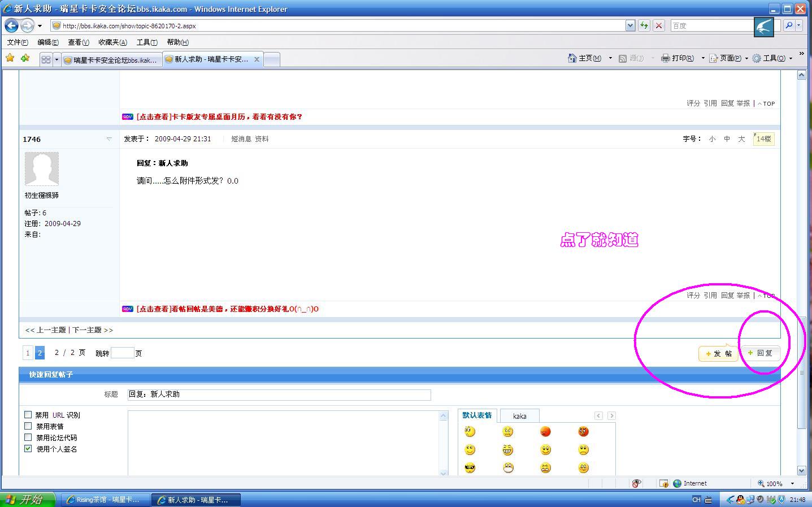The image size is (812, 507).
Task: Stop loading with the red X icon
Action: (658, 25)
